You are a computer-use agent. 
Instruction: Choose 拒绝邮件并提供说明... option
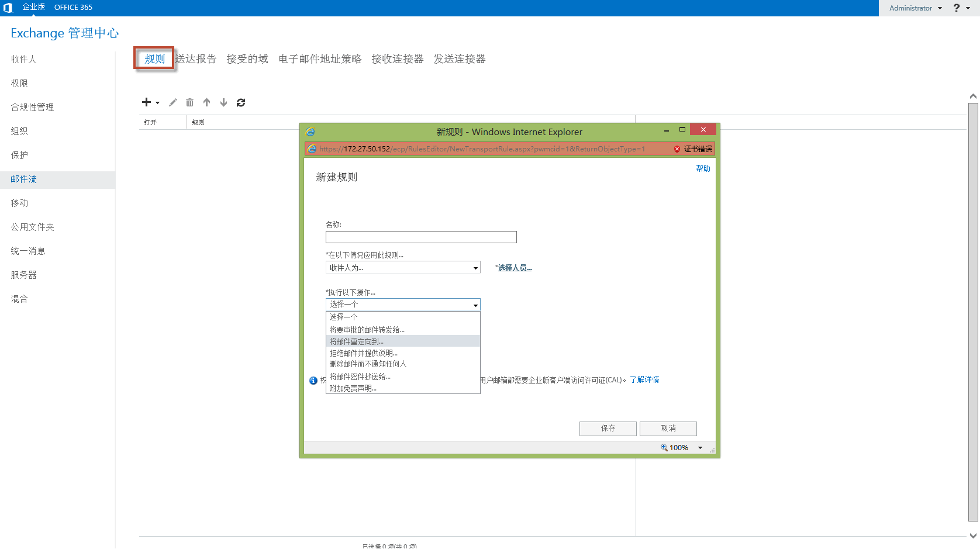403,353
